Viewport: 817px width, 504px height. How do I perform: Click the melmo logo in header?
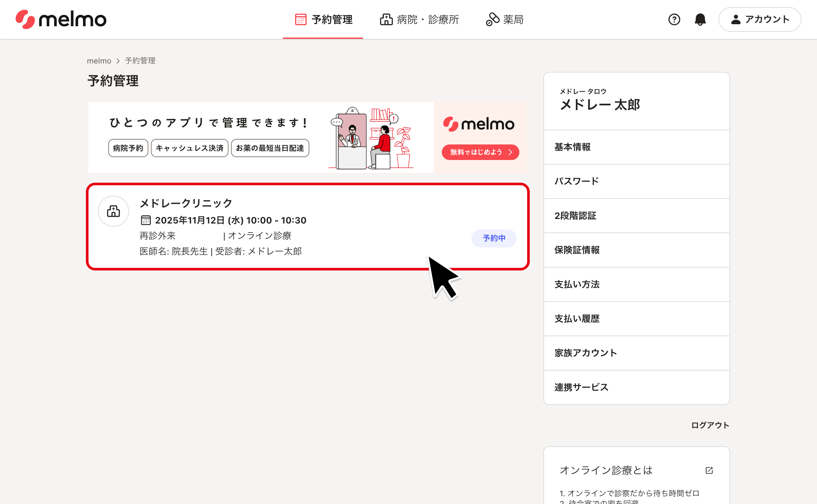point(61,19)
